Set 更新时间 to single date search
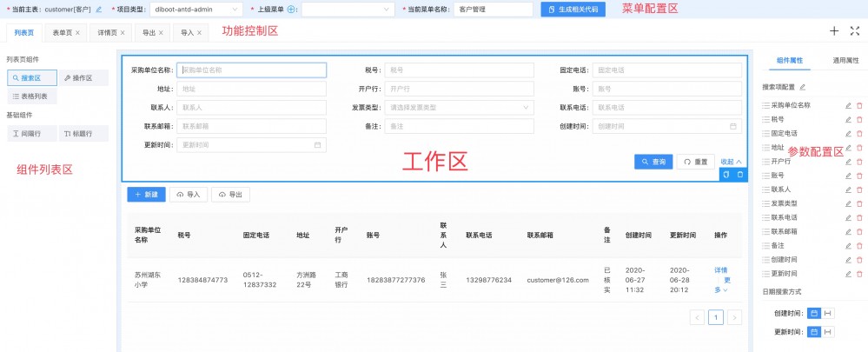868x352 pixels. click(x=814, y=332)
